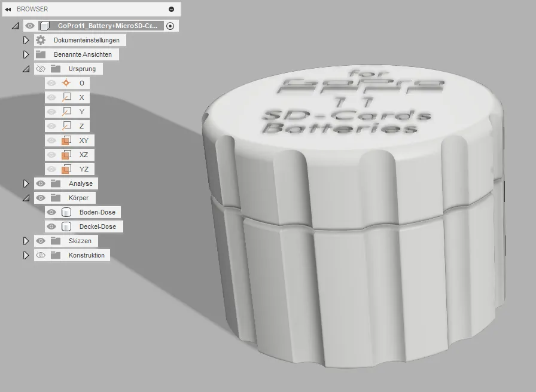Toggle visibility of Z axis
Screen dimensions: 536x392
pyautogui.click(x=51, y=126)
